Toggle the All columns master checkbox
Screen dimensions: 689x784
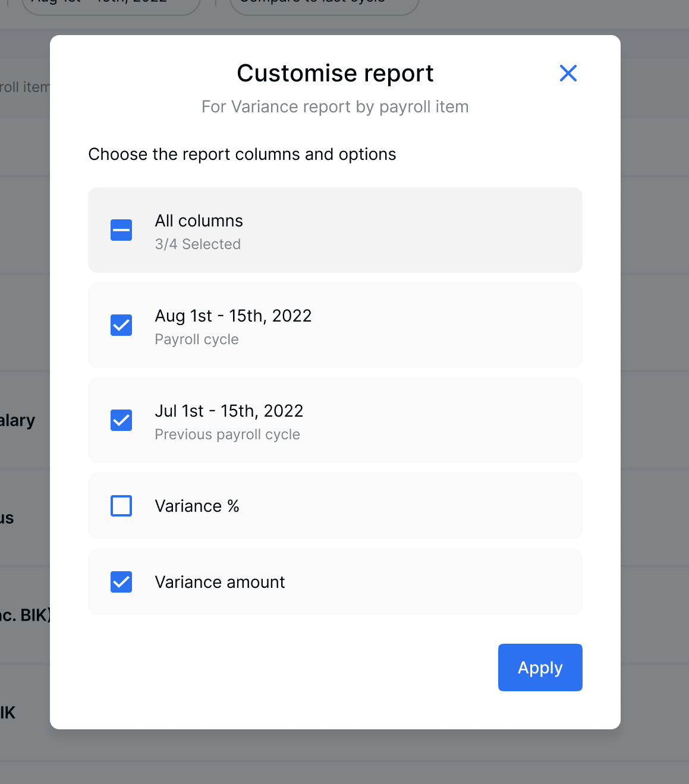coord(121,230)
